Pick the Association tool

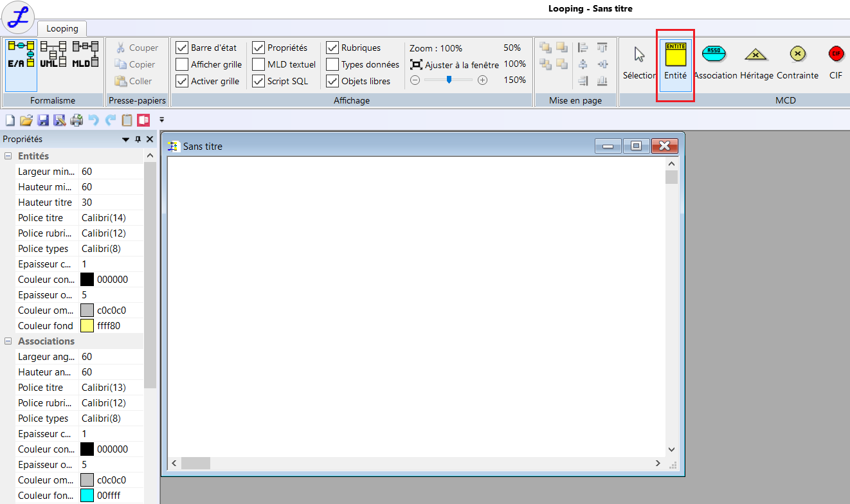click(x=715, y=64)
